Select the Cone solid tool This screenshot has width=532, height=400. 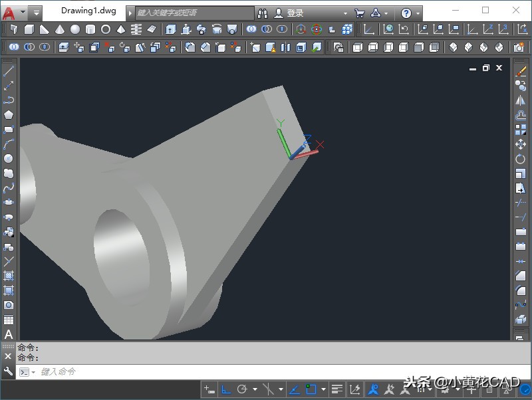click(x=60, y=29)
